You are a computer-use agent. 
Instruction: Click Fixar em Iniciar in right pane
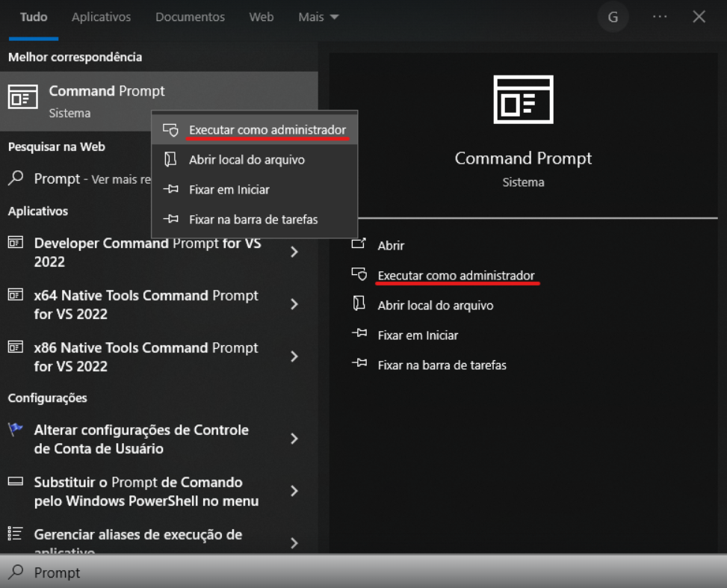coord(418,335)
